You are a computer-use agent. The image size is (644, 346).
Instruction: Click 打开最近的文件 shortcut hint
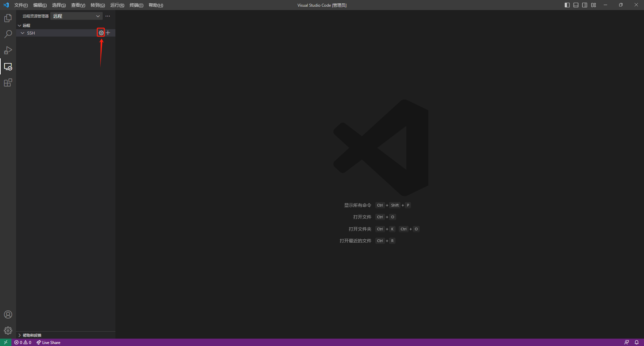[355, 241]
